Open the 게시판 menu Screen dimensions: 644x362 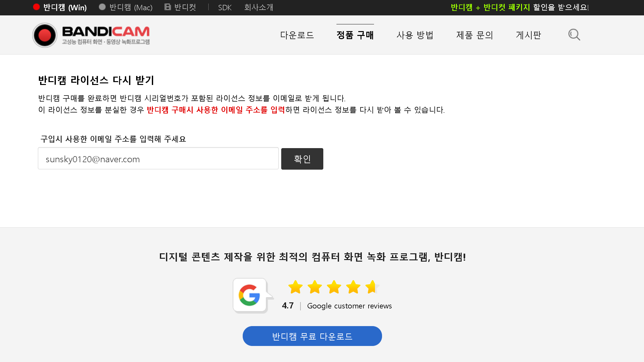[x=528, y=35]
